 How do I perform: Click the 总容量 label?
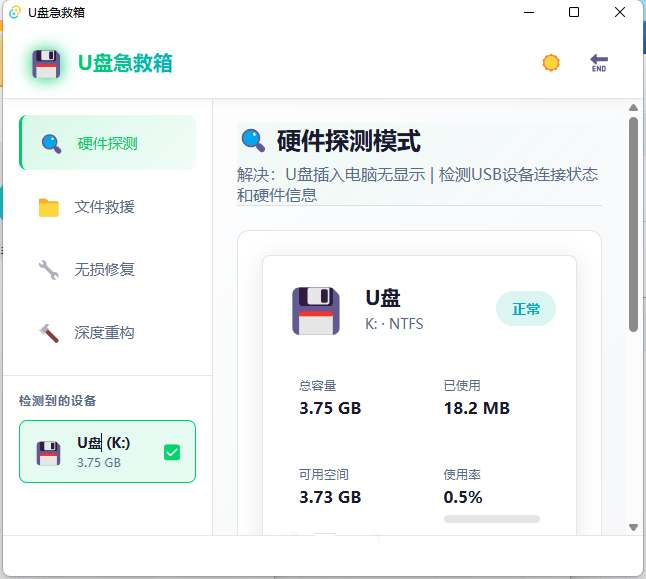(318, 386)
